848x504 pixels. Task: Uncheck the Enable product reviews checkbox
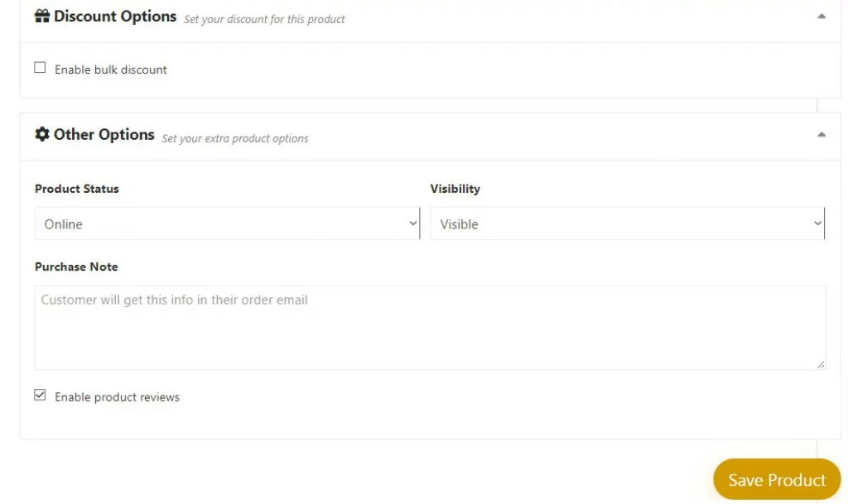(40, 395)
